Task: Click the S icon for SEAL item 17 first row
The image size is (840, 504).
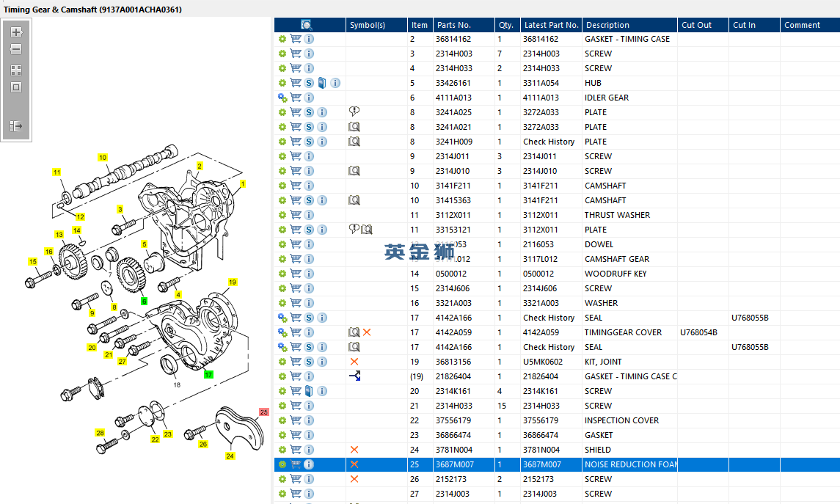Action: (x=309, y=318)
